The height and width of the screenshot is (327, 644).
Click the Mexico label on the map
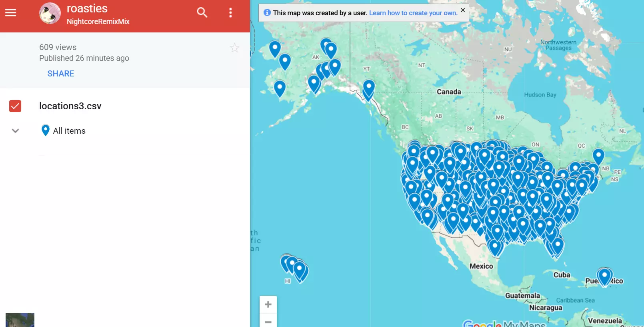pyautogui.click(x=481, y=266)
